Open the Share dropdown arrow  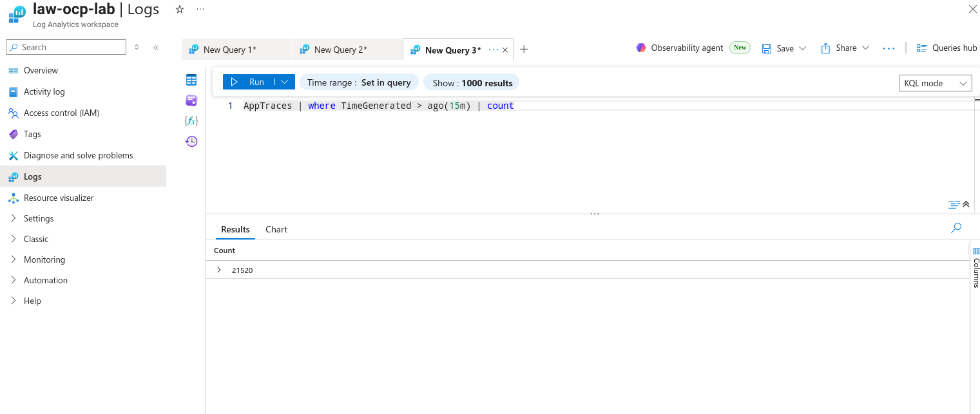point(865,48)
